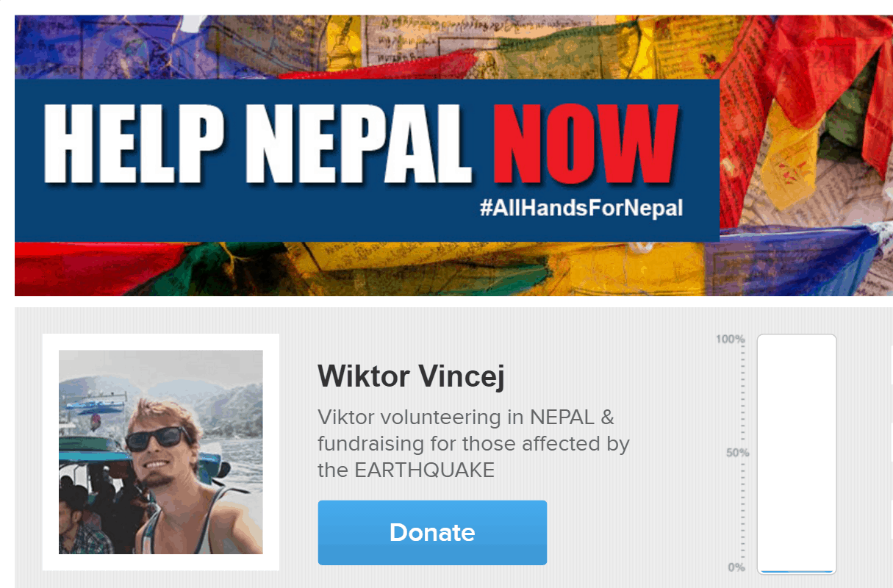The height and width of the screenshot is (588, 893).
Task: Click the sunglasses in the profile picture
Action: 158,439
